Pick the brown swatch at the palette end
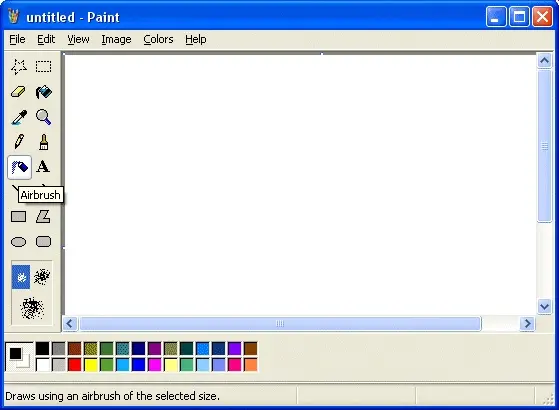559x410 pixels. [x=251, y=348]
